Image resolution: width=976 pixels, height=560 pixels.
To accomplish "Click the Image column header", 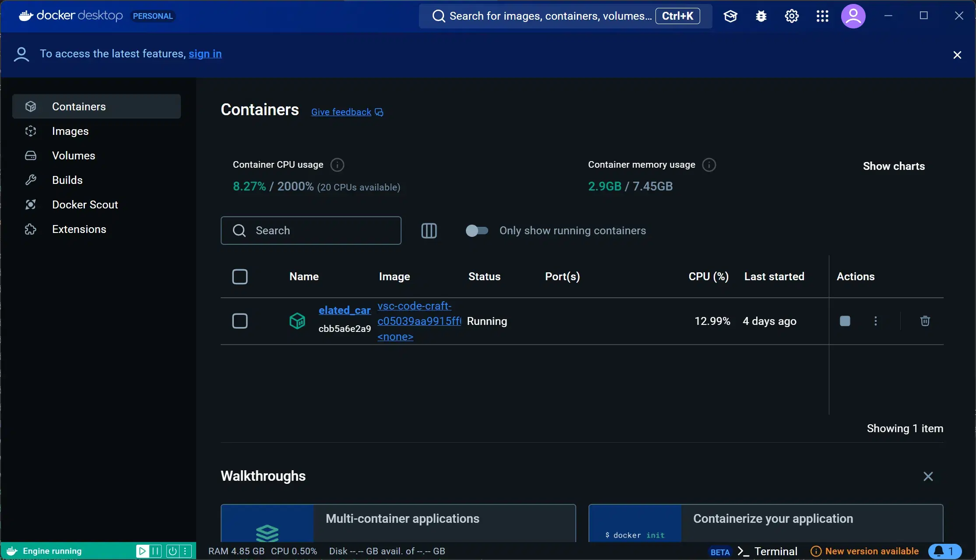I will 394,277.
